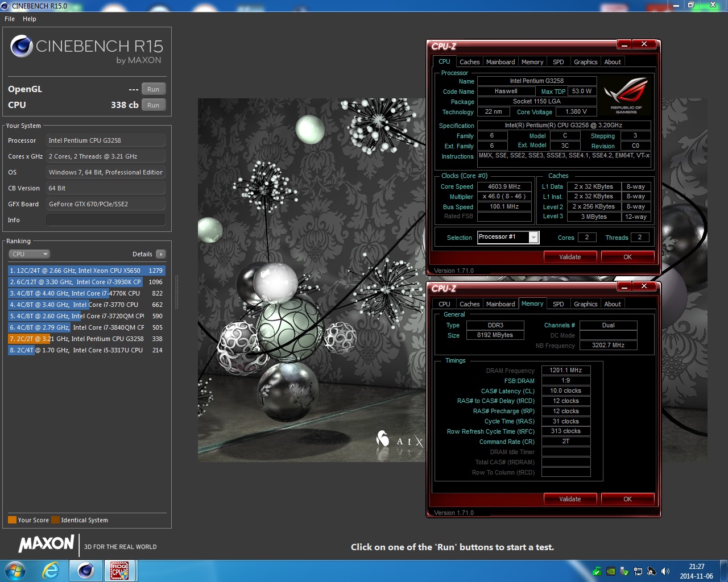728x582 pixels.
Task: Click the Multiplier value x 46.0
Action: [504, 197]
